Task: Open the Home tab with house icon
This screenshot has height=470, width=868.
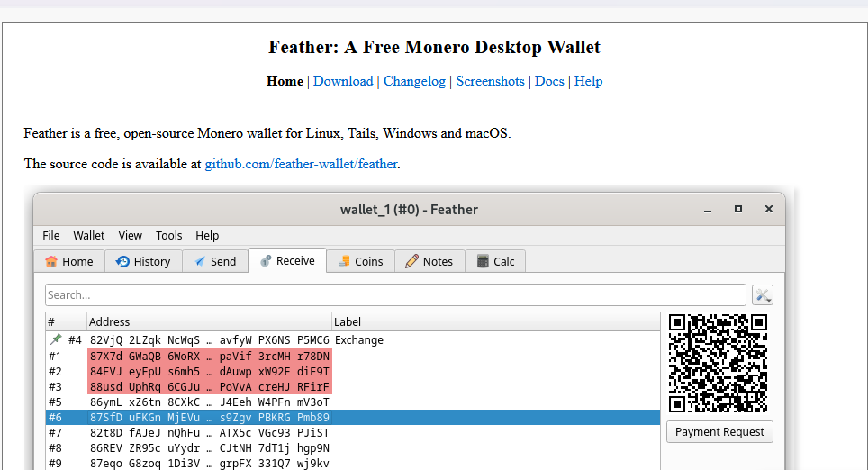Action: (69, 261)
